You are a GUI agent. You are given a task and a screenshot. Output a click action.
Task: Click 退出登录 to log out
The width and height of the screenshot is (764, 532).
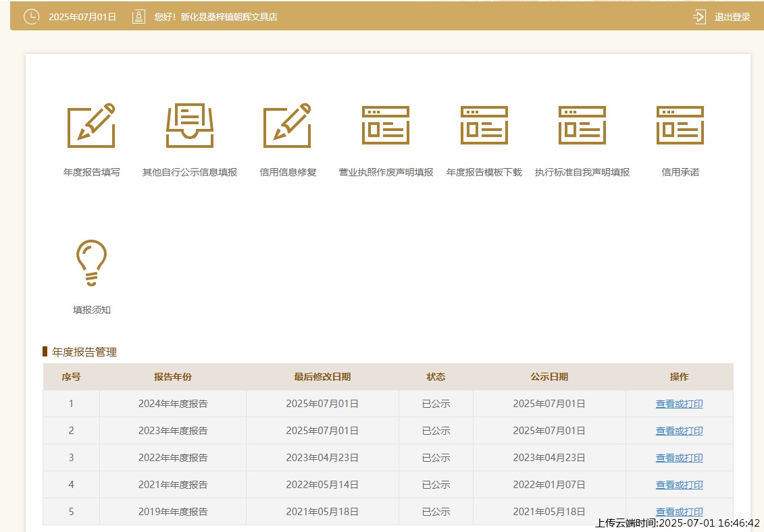[732, 17]
